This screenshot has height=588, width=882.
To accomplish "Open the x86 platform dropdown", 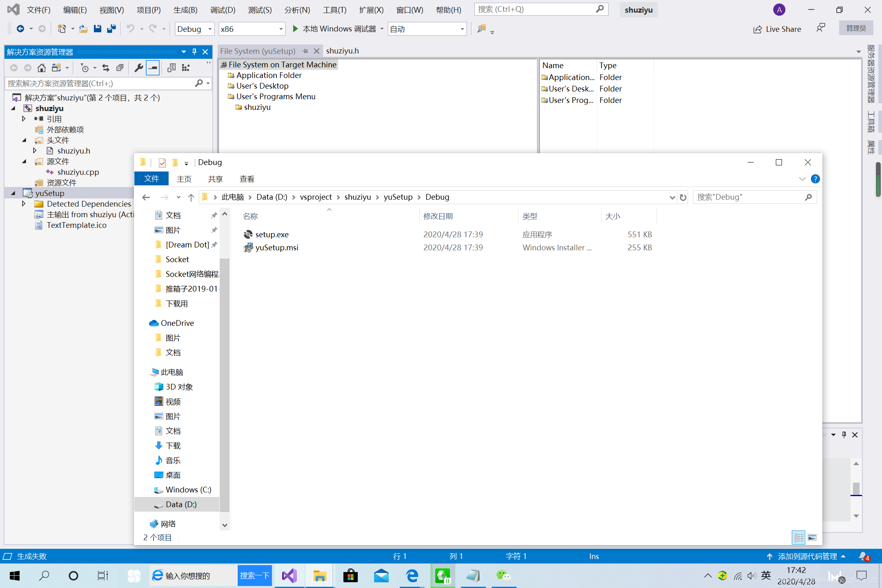I will click(281, 29).
